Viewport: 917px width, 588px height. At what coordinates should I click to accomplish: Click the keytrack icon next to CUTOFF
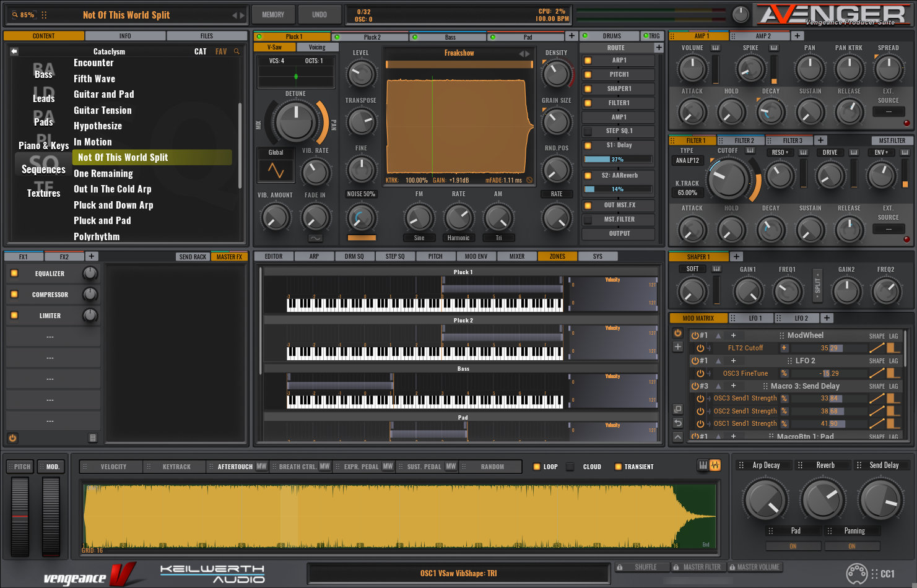tap(750, 150)
